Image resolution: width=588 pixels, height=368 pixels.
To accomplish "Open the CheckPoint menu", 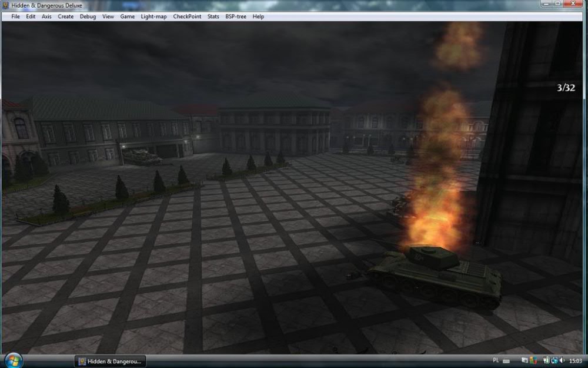I will pos(187,16).
